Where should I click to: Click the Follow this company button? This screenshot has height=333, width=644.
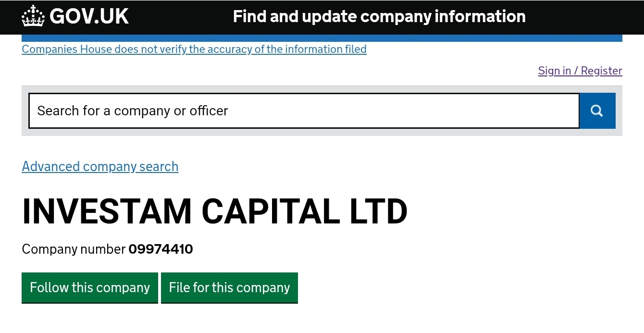point(90,287)
